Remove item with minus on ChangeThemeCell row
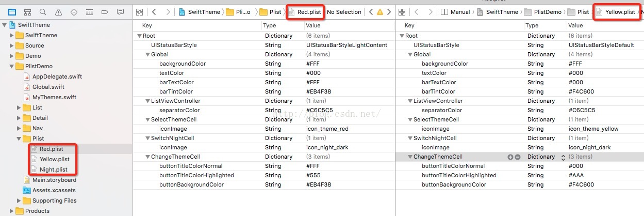This screenshot has height=216, width=644. coord(518,157)
